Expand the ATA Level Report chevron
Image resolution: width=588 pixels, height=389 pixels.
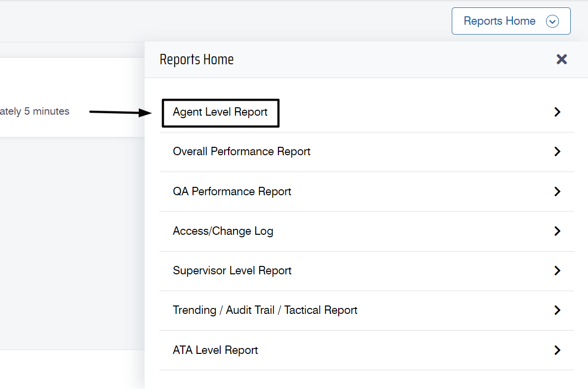(x=557, y=350)
